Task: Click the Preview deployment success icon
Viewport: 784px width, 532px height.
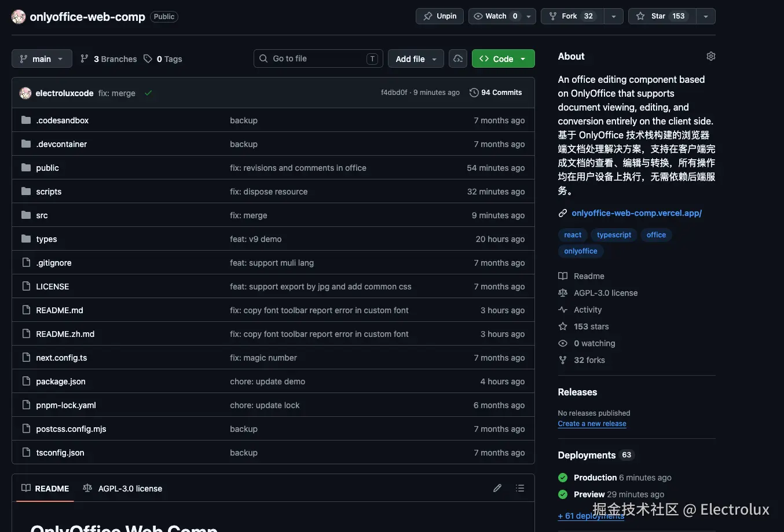Action: tap(563, 494)
